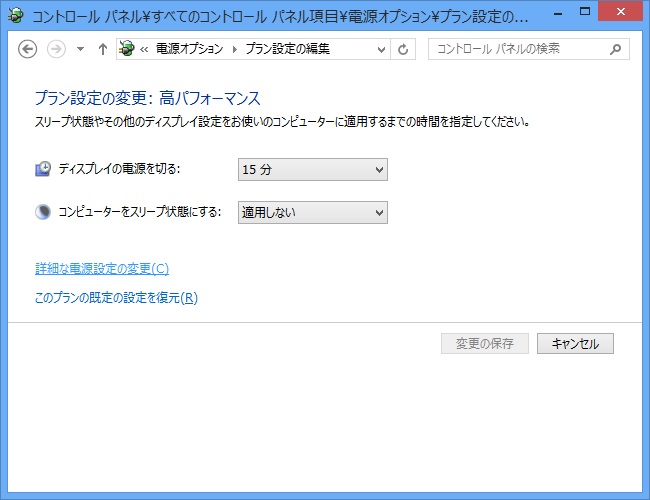650x500 pixels.
Task: Click the Back navigation arrow button
Action: pos(28,49)
